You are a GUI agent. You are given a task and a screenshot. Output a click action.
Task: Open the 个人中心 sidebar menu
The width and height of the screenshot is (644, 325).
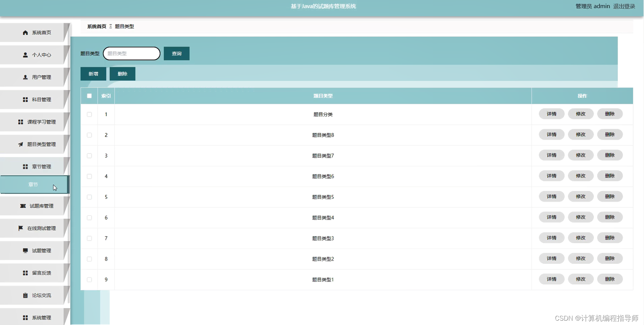point(34,55)
